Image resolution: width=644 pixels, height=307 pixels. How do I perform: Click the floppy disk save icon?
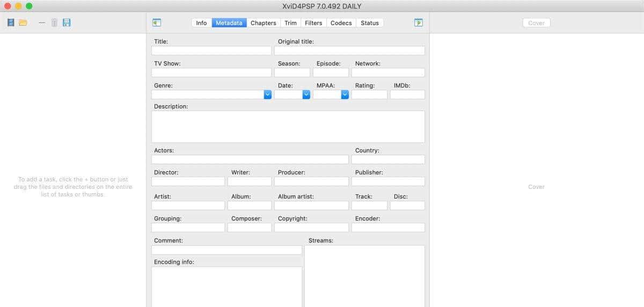(x=67, y=23)
